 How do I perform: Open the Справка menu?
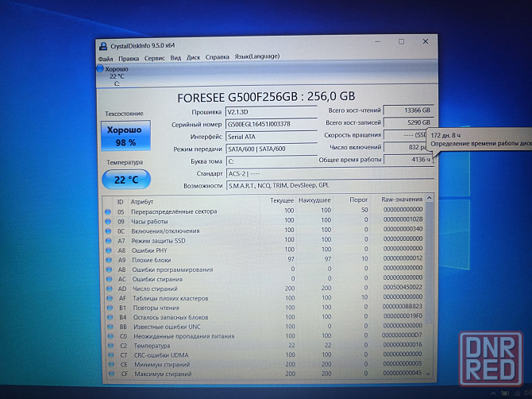tap(217, 57)
